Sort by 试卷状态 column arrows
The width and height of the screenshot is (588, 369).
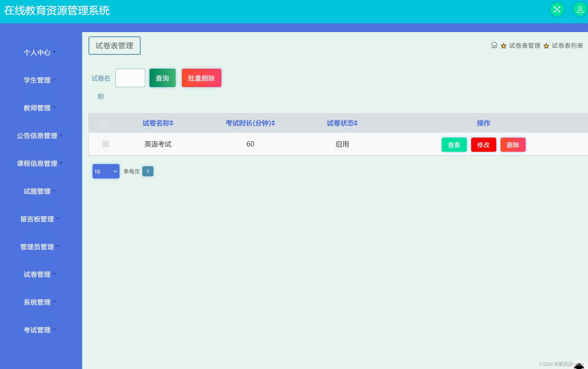(356, 123)
